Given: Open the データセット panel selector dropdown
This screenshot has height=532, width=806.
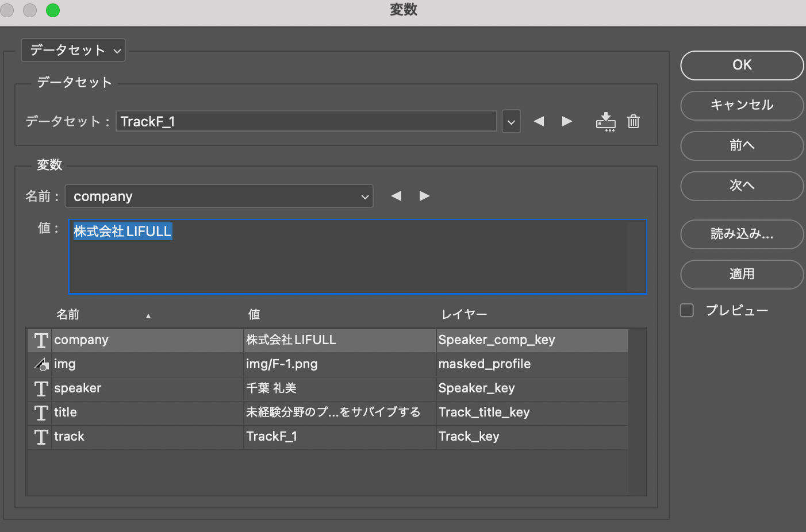Looking at the screenshot, I should 73,50.
